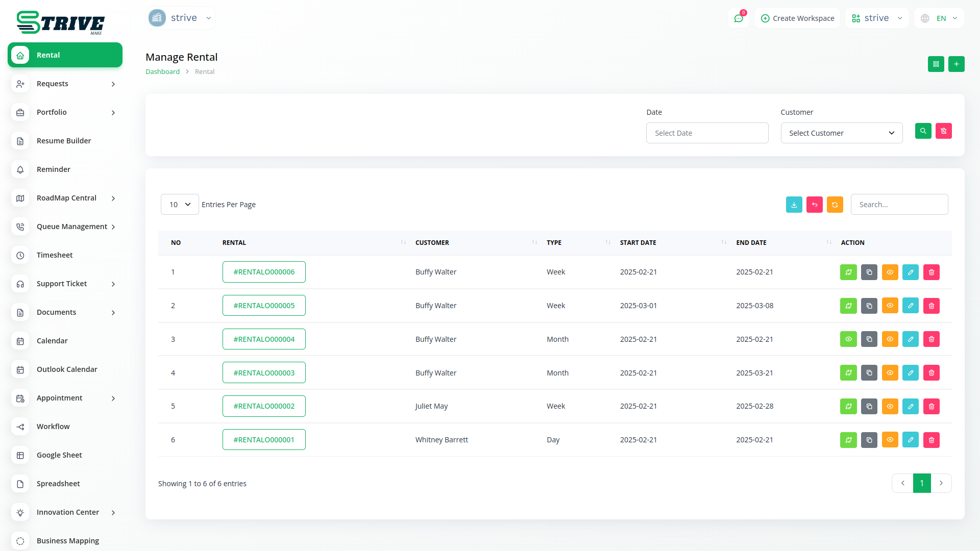980x551 pixels.
Task: Open Calendar from the sidebar
Action: tap(52, 341)
